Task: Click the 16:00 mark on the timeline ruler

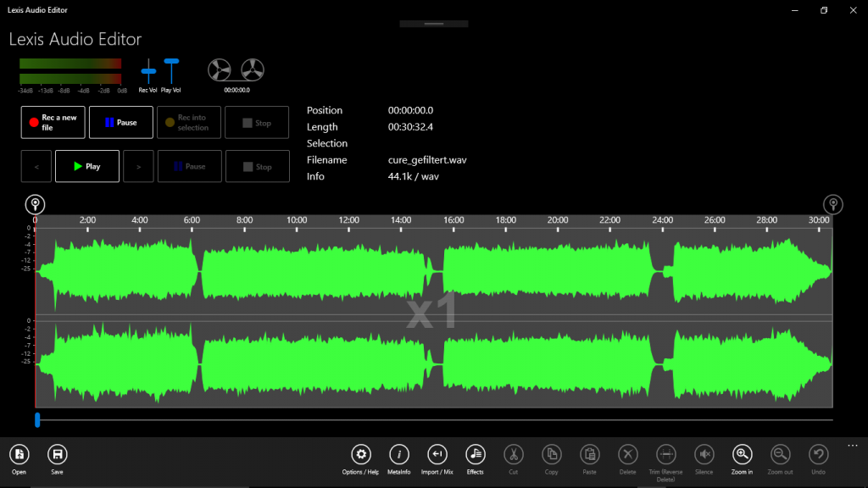Action: point(453,219)
